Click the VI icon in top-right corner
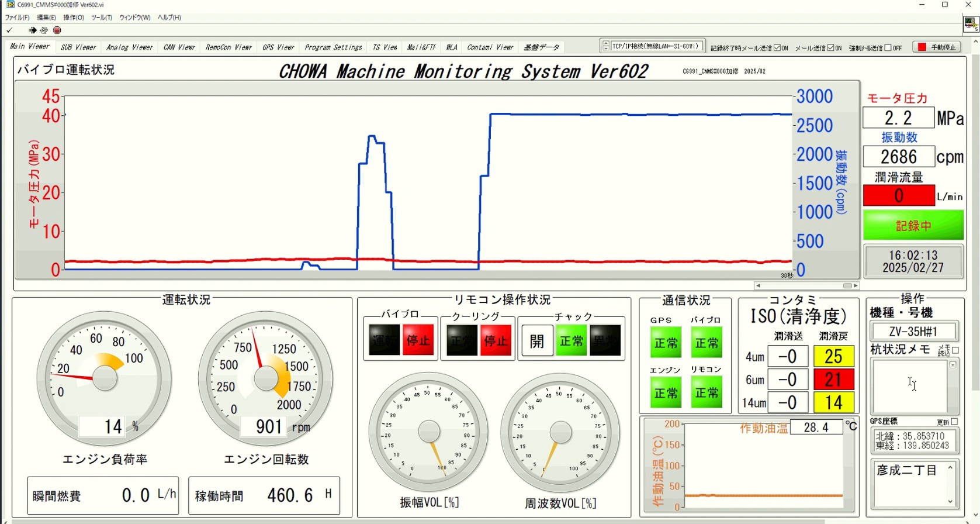This screenshot has width=980, height=524. point(971,24)
